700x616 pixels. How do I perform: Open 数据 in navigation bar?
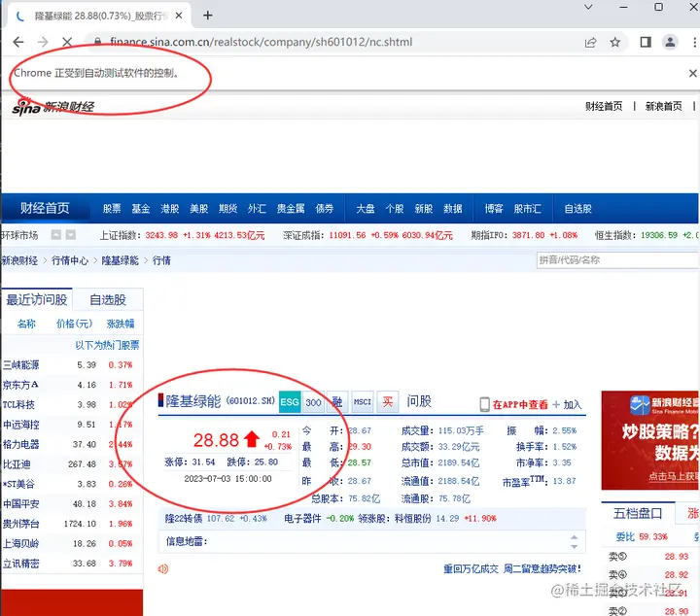[x=453, y=208]
